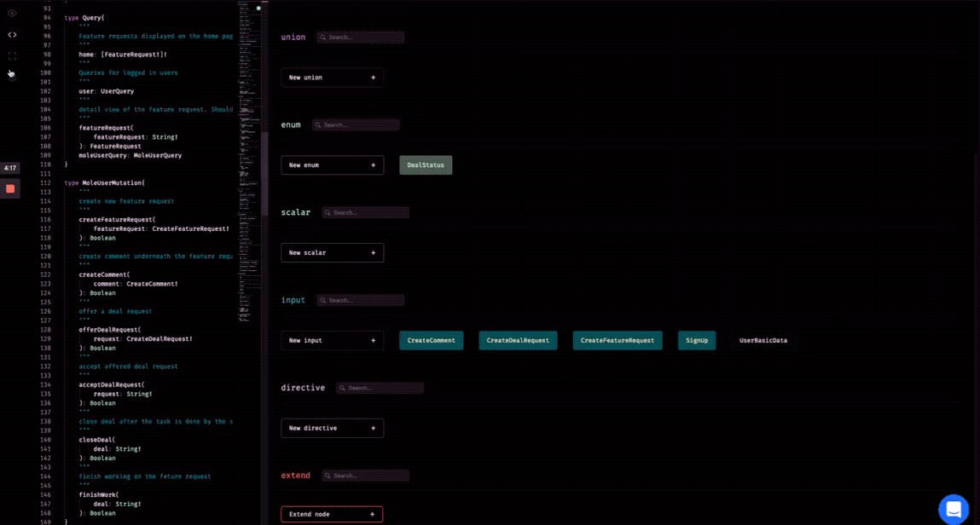980x525 pixels.
Task: Click line number 112 in the gutter
Action: coord(45,183)
